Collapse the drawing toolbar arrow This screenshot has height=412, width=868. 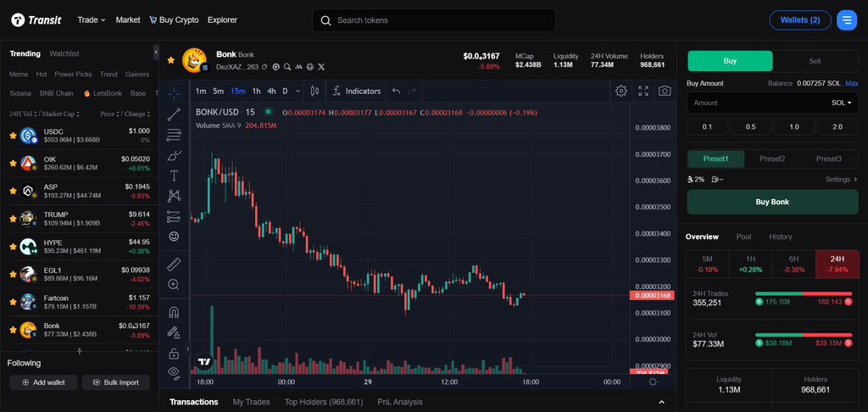[x=187, y=349]
